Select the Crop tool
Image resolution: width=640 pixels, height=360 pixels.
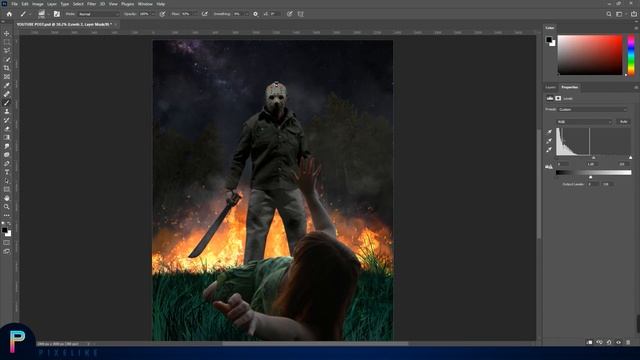[7, 68]
